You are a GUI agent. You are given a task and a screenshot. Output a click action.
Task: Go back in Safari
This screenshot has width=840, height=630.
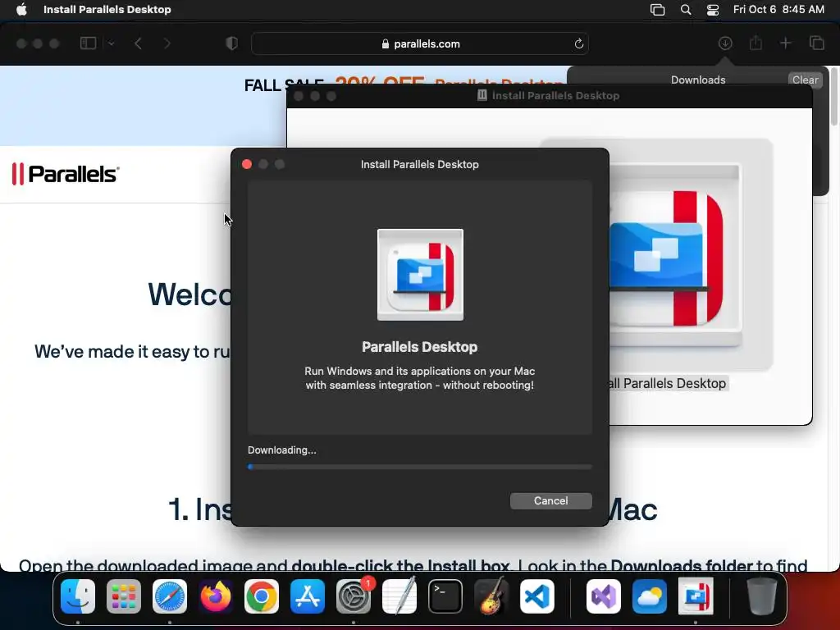click(x=138, y=43)
